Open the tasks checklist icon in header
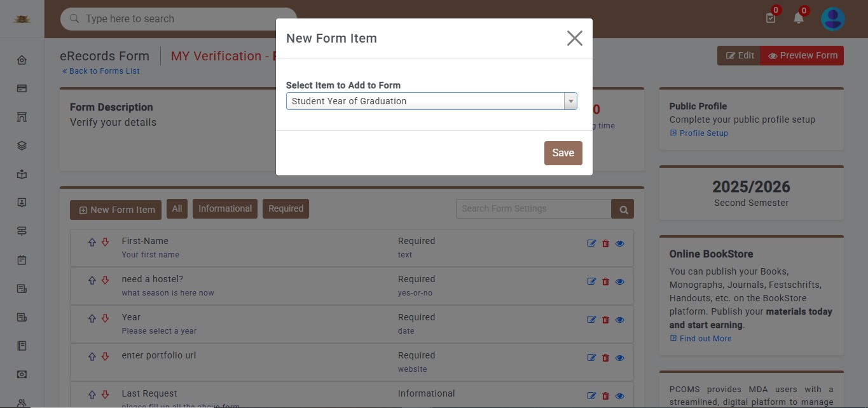Image resolution: width=868 pixels, height=408 pixels. 771,18
